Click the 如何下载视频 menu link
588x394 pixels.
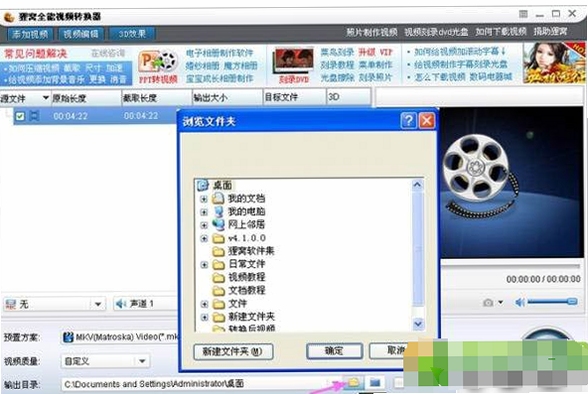coord(501,32)
